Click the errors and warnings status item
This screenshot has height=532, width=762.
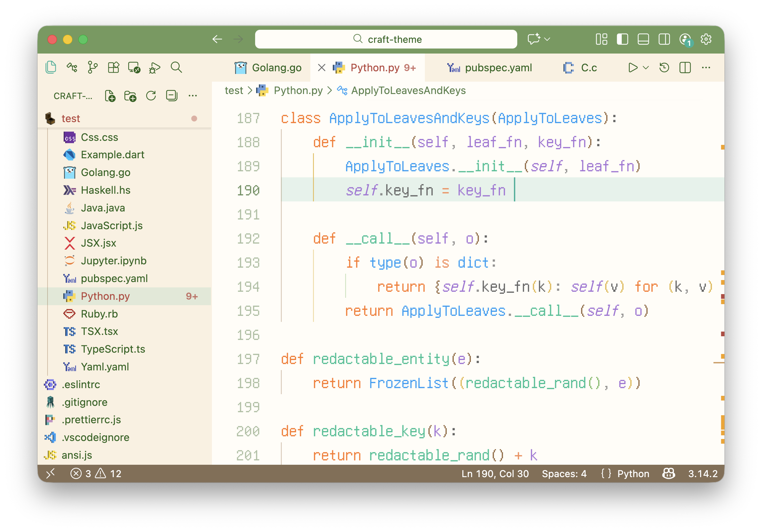point(96,473)
